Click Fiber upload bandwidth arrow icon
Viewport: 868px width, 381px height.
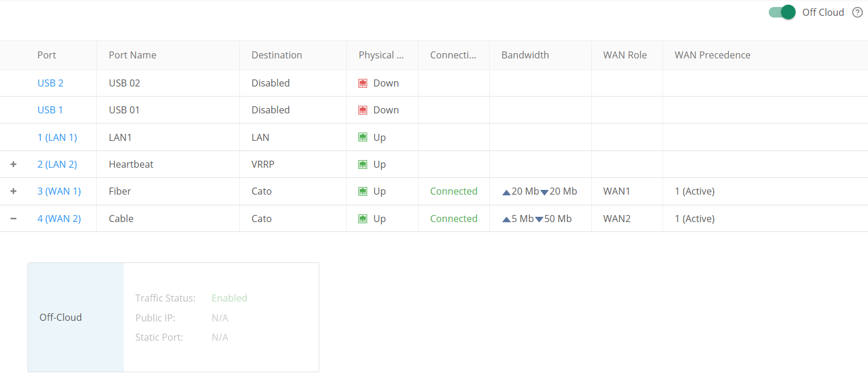click(x=506, y=192)
